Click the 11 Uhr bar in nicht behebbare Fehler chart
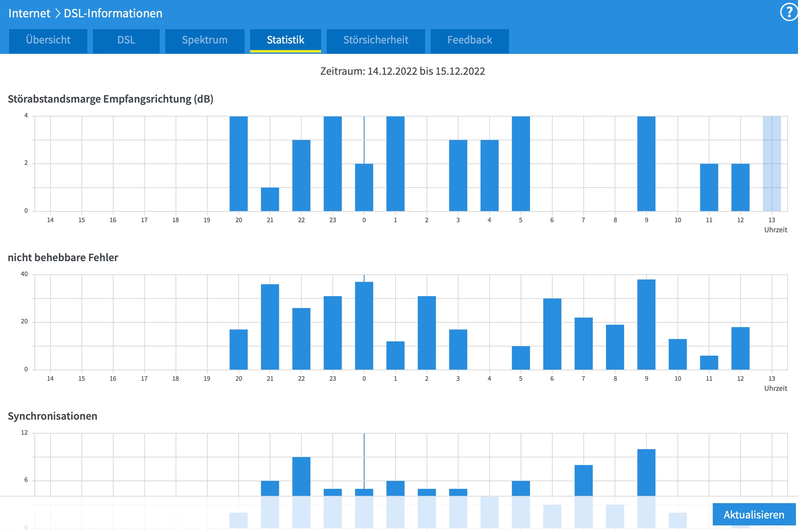This screenshot has height=532, width=798. click(709, 362)
